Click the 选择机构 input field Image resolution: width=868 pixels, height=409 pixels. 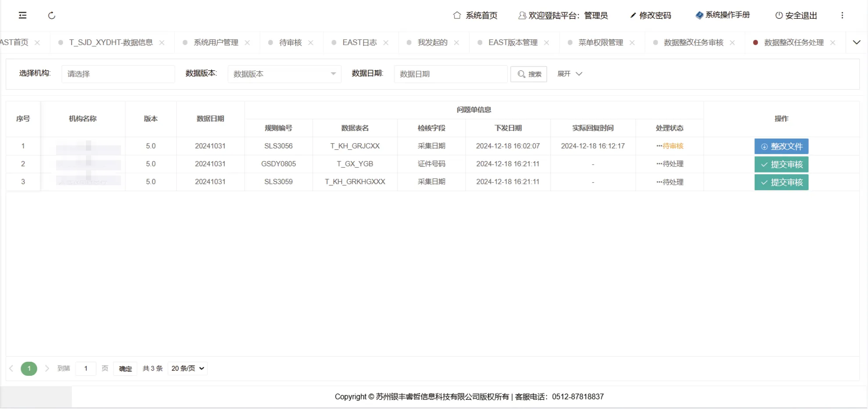[118, 74]
